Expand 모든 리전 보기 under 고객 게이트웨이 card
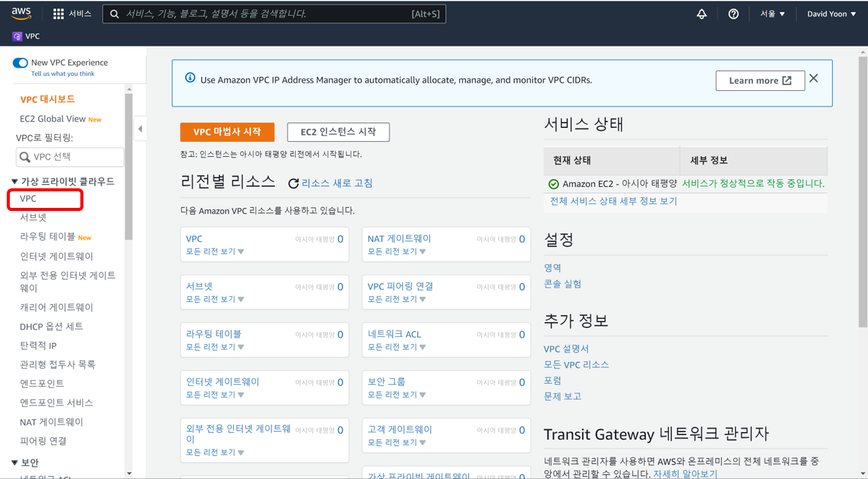 (396, 443)
